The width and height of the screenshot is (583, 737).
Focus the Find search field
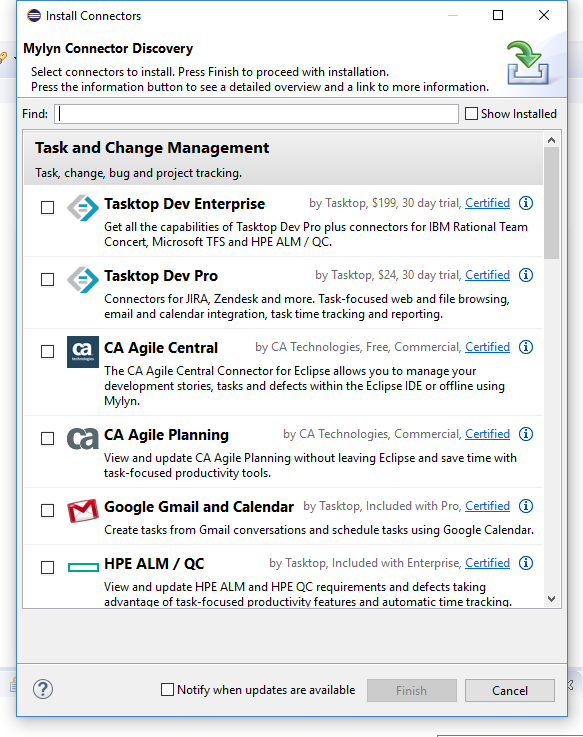tap(256, 114)
